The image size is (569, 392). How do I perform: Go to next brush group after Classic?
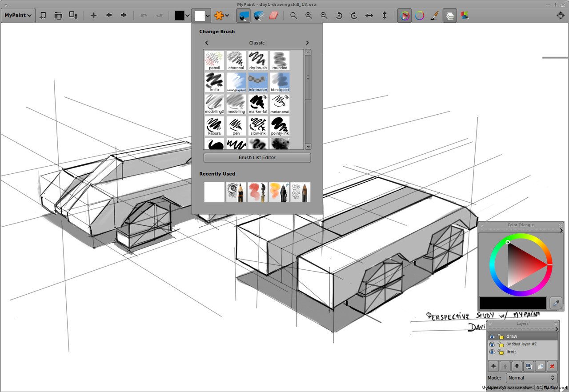[x=307, y=43]
